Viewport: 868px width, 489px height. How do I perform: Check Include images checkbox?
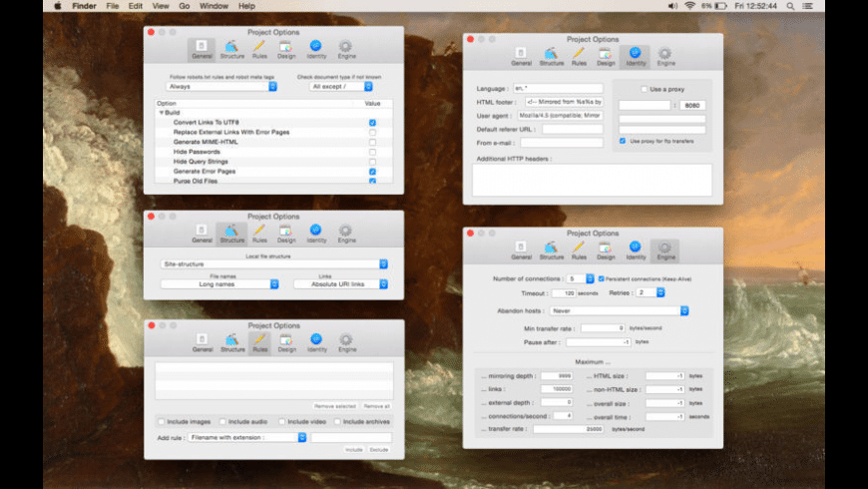[x=161, y=422]
